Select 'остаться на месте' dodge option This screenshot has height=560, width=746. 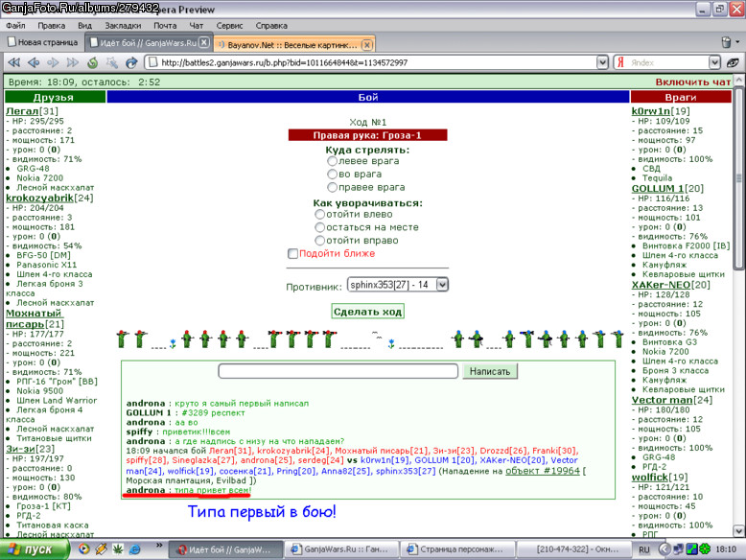pyautogui.click(x=319, y=227)
